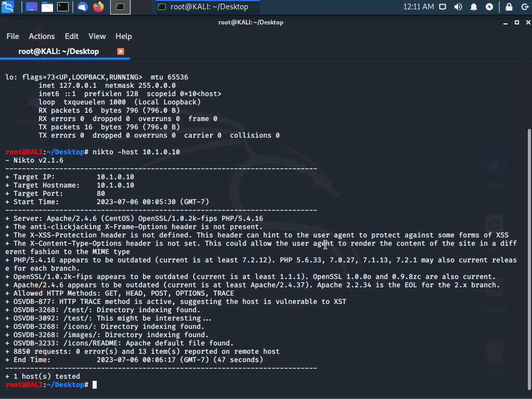Screen dimensions: 532x399
Task: Open the file manager panel launcher
Action: 47,7
